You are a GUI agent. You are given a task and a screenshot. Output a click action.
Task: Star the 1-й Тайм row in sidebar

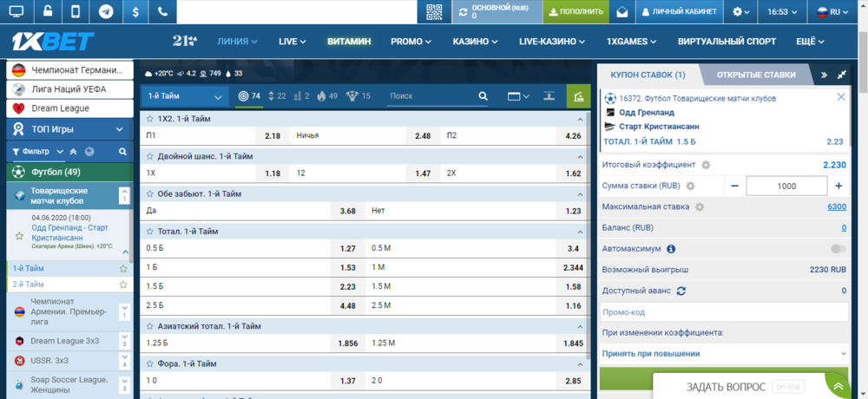click(x=123, y=268)
